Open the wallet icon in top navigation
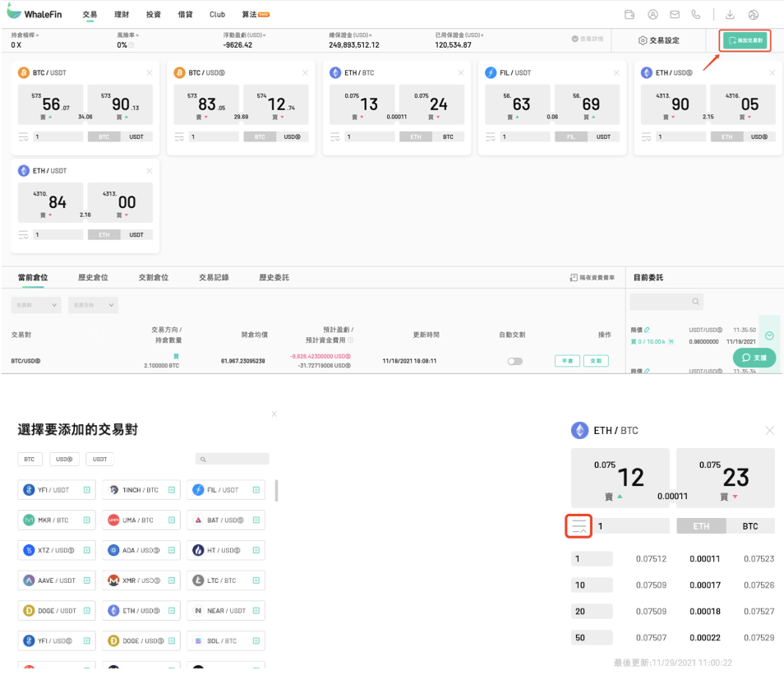The width and height of the screenshot is (784, 675). (x=630, y=15)
